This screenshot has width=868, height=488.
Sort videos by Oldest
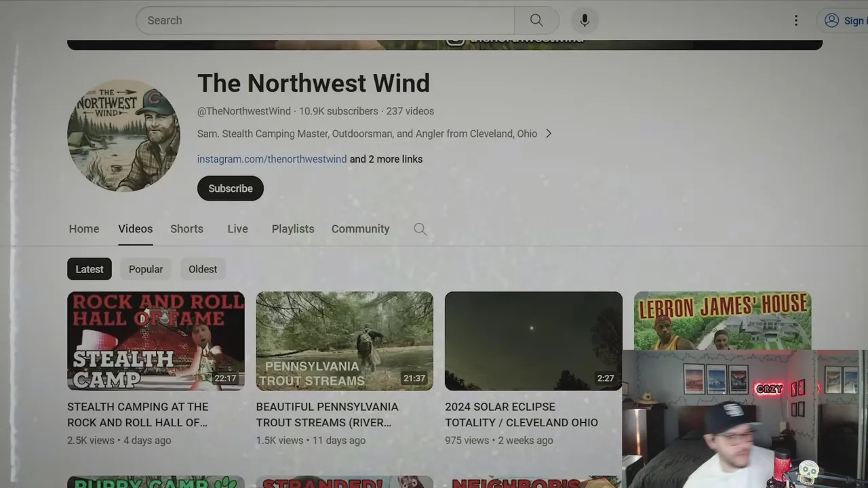(203, 269)
